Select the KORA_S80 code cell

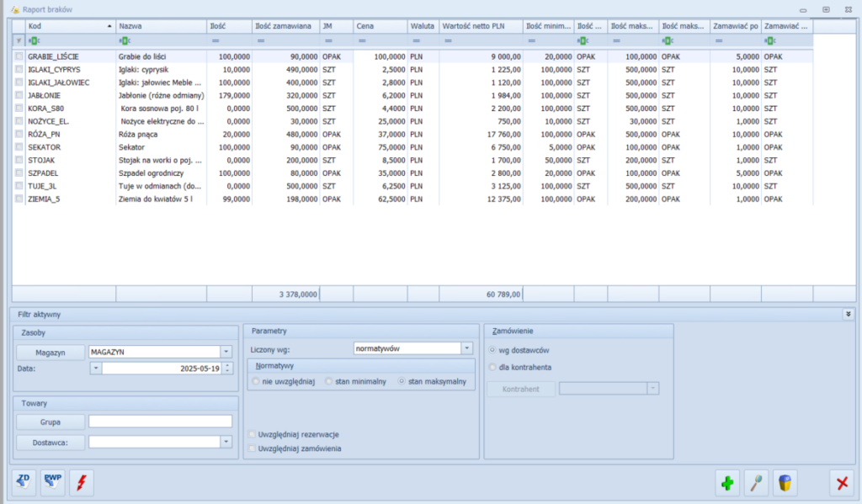coord(71,109)
